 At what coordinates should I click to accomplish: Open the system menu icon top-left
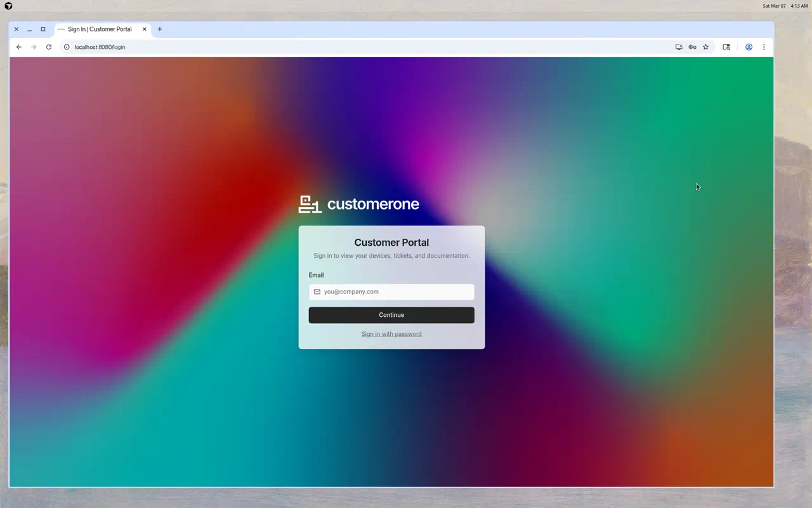pos(8,6)
